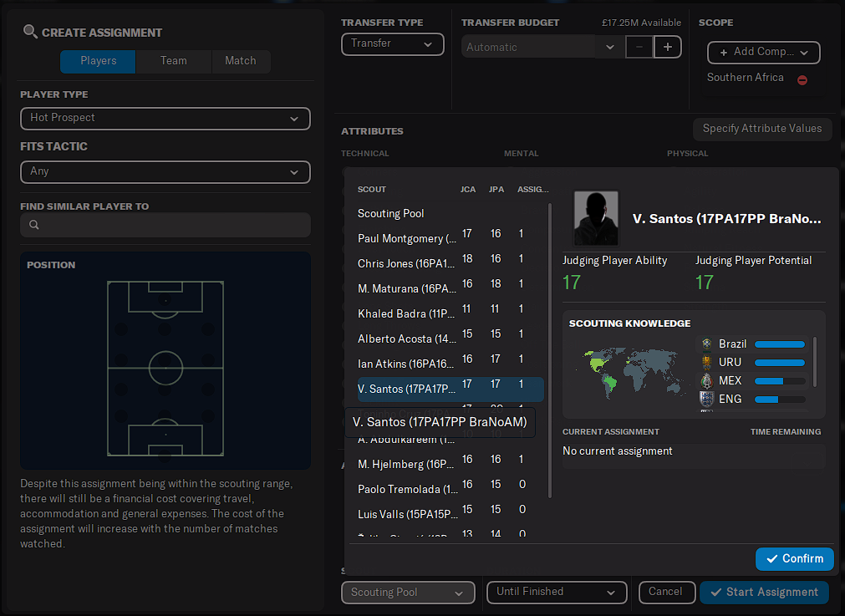
Task: Expand the Fits Tactic Any dropdown
Action: pyautogui.click(x=165, y=172)
